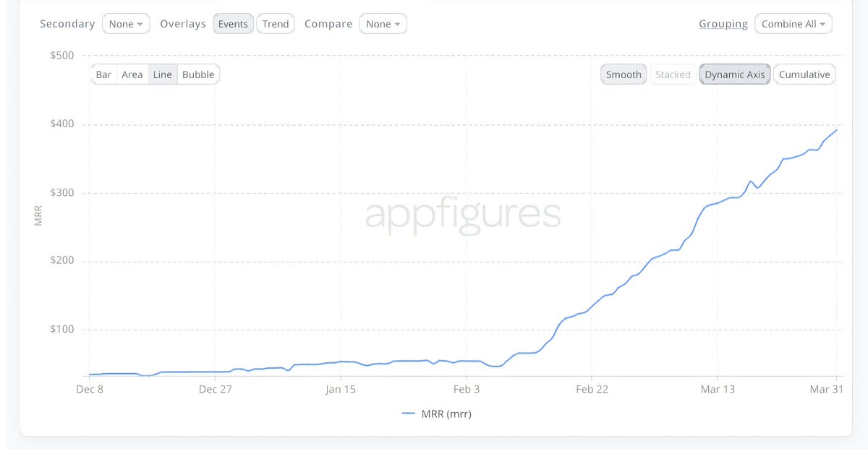Viewport: 868px width, 449px height.
Task: Toggle the MRR (mrr) legend series
Action: click(436, 414)
